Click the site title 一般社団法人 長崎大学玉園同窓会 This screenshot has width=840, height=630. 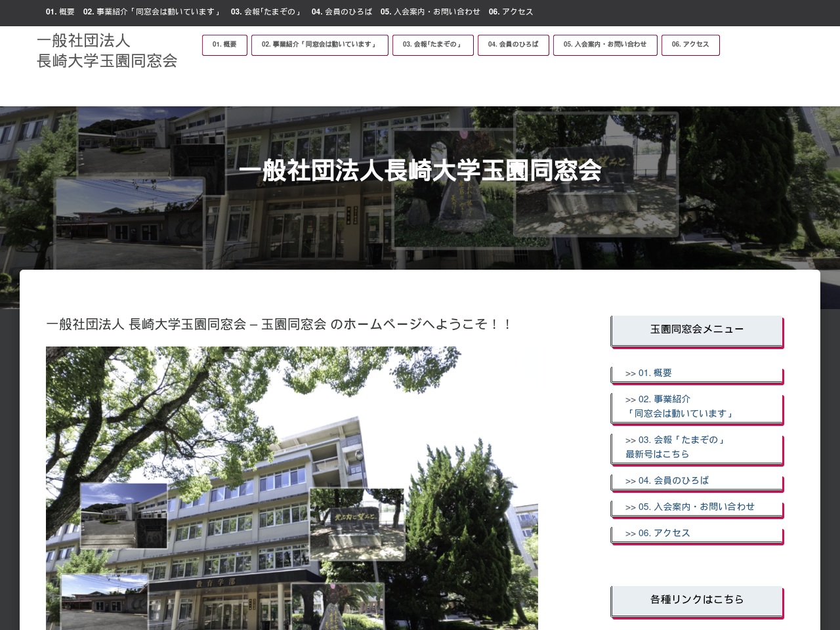click(107, 51)
